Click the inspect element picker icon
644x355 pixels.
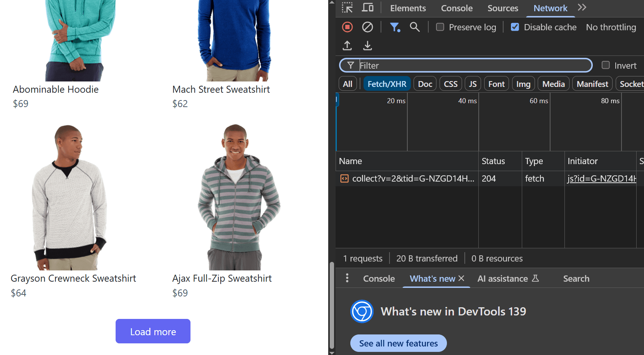click(347, 8)
